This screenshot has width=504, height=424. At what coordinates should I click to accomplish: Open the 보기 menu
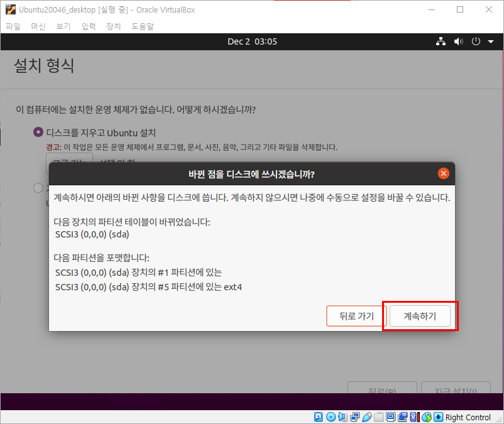point(63,26)
